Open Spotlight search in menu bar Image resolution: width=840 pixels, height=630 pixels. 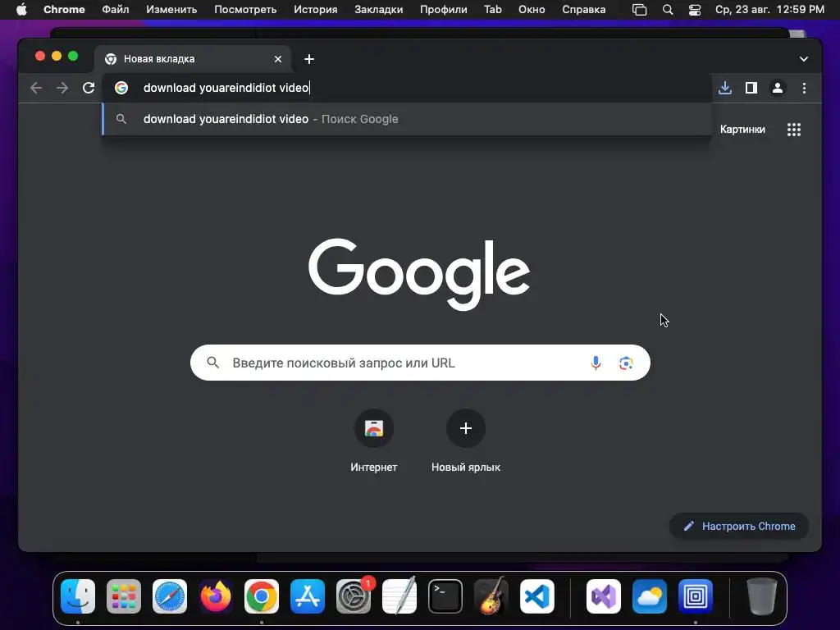point(668,10)
